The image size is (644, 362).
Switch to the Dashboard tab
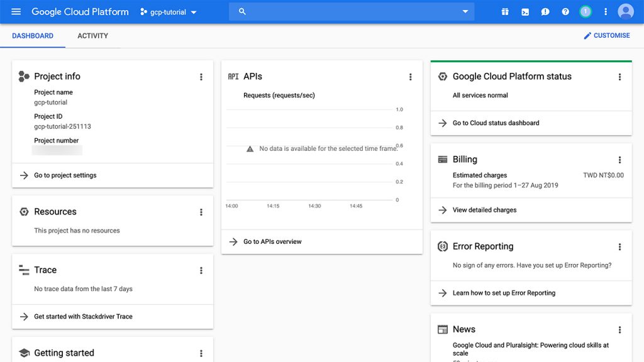click(33, 36)
